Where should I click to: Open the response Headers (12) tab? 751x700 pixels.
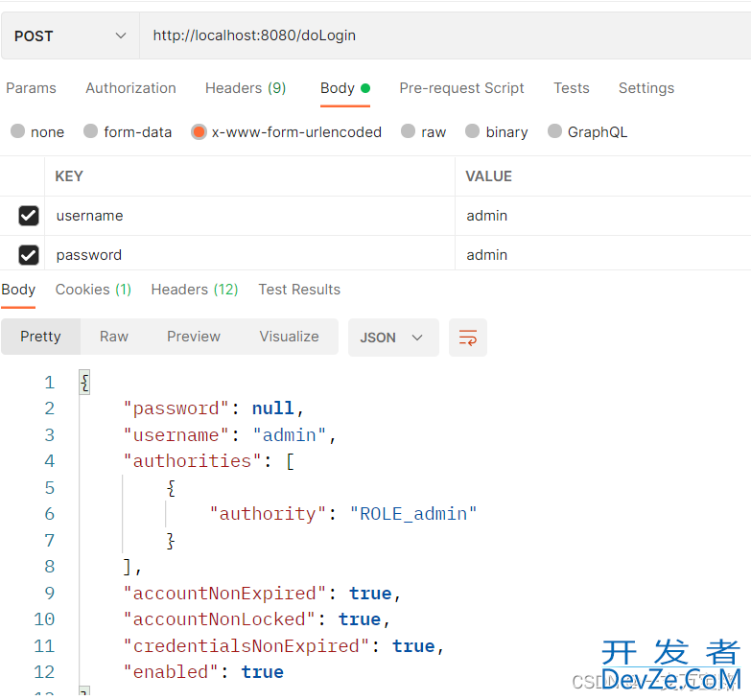(195, 290)
